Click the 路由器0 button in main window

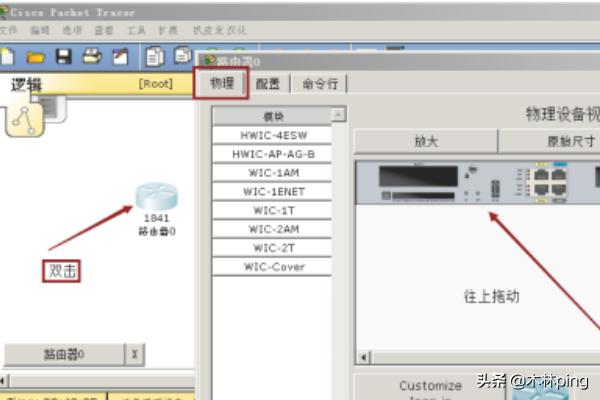pyautogui.click(x=64, y=354)
